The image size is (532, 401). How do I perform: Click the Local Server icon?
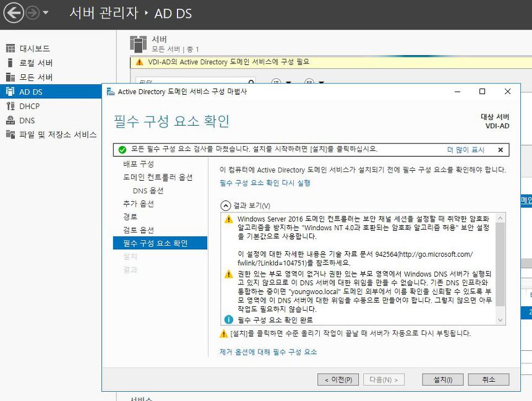tap(10, 63)
